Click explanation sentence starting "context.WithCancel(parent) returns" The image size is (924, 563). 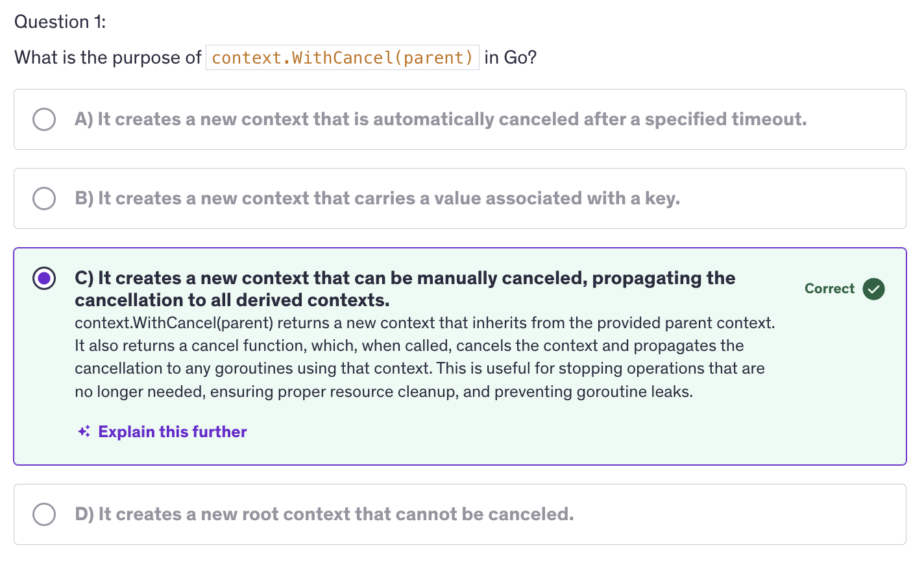[x=424, y=323]
